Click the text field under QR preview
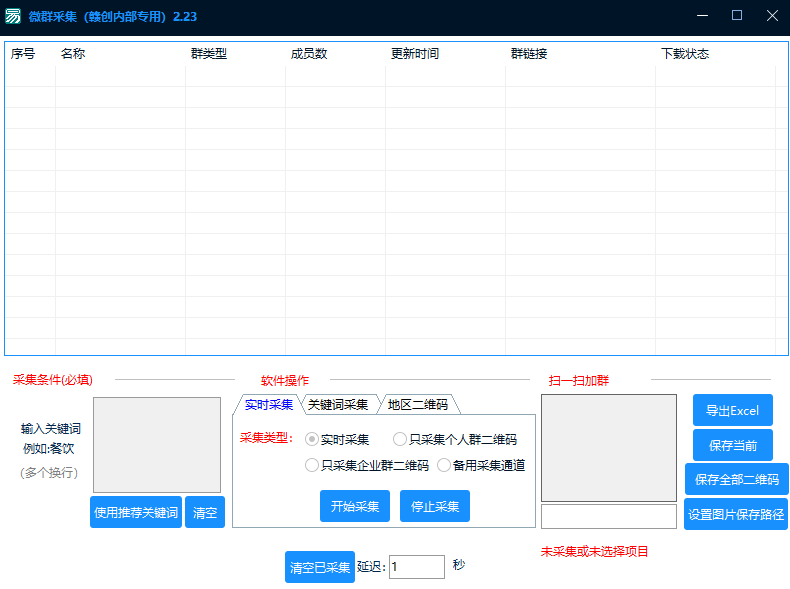Image resolution: width=790 pixels, height=589 pixels. coord(609,516)
